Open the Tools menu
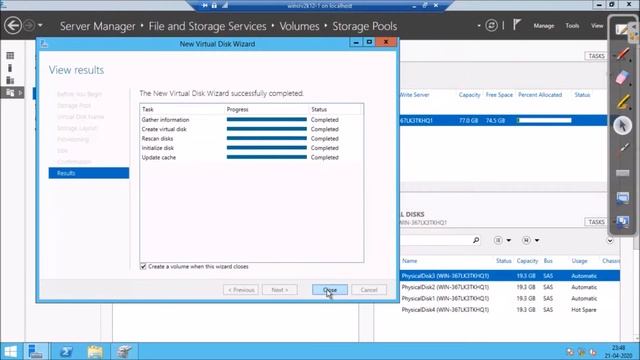Viewport: 640px width, 360px height. tap(572, 26)
